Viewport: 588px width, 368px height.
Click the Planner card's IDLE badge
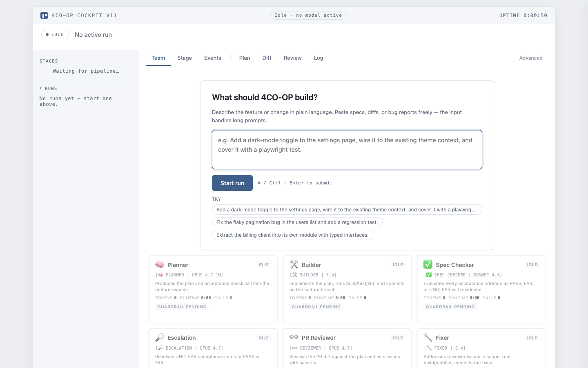click(x=264, y=265)
